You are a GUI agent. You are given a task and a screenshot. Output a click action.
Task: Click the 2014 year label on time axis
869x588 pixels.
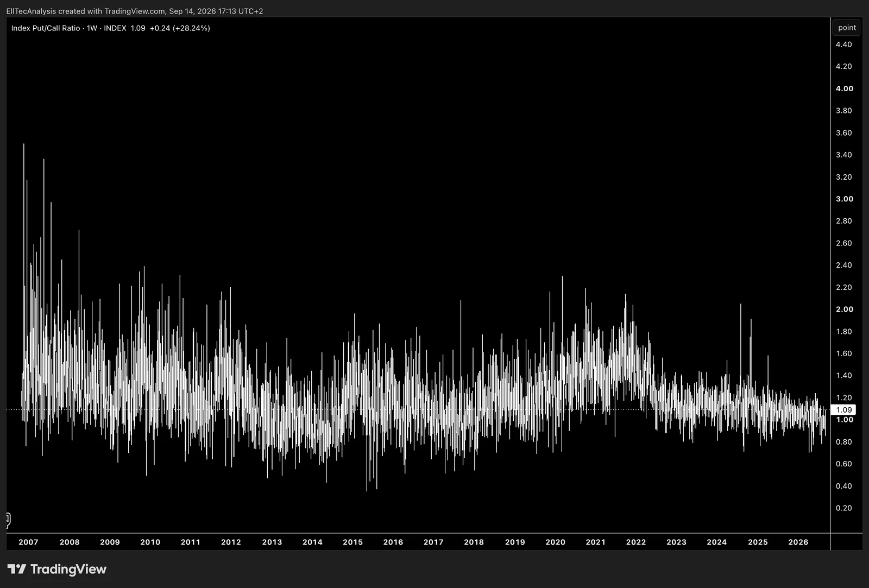click(x=312, y=542)
